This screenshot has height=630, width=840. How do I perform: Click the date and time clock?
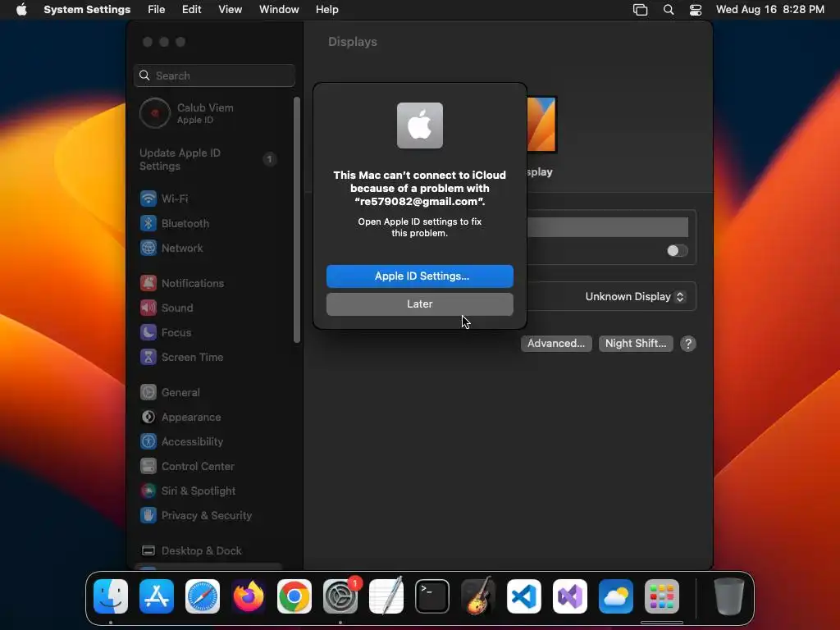click(x=769, y=10)
